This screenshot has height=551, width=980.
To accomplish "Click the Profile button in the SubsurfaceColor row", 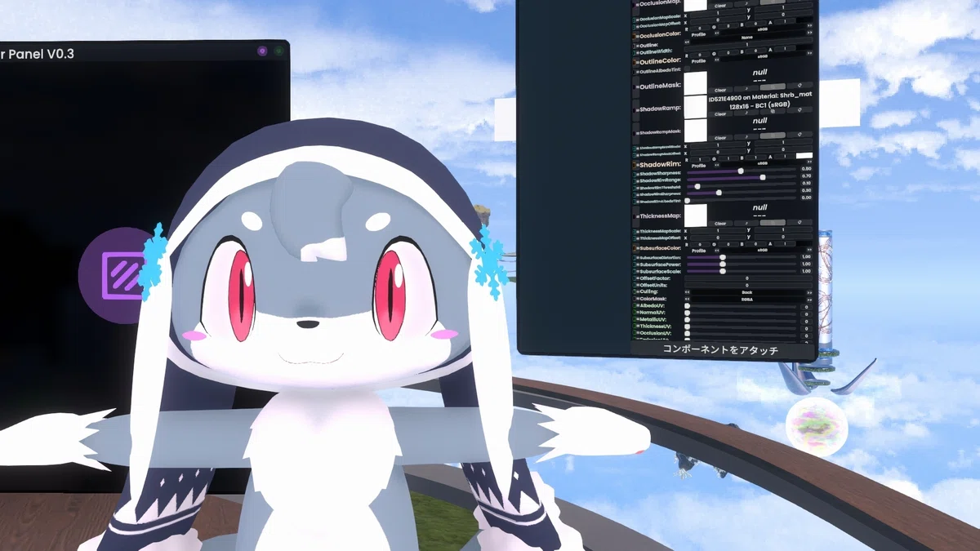I will [698, 251].
